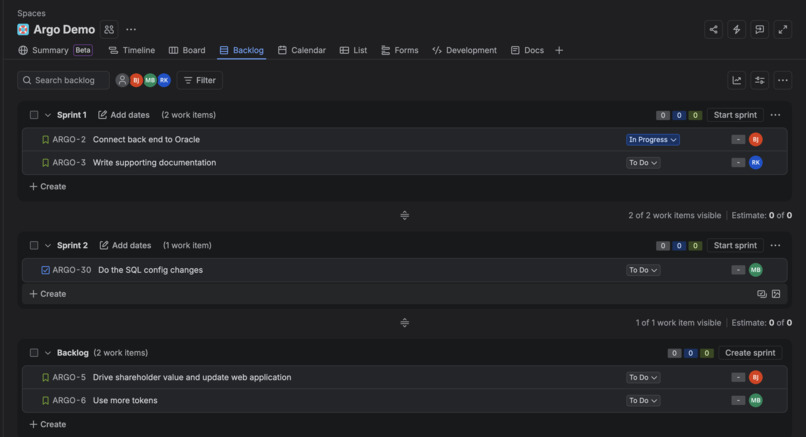Click in the Search backlog field
The height and width of the screenshot is (437, 806).
click(x=63, y=80)
